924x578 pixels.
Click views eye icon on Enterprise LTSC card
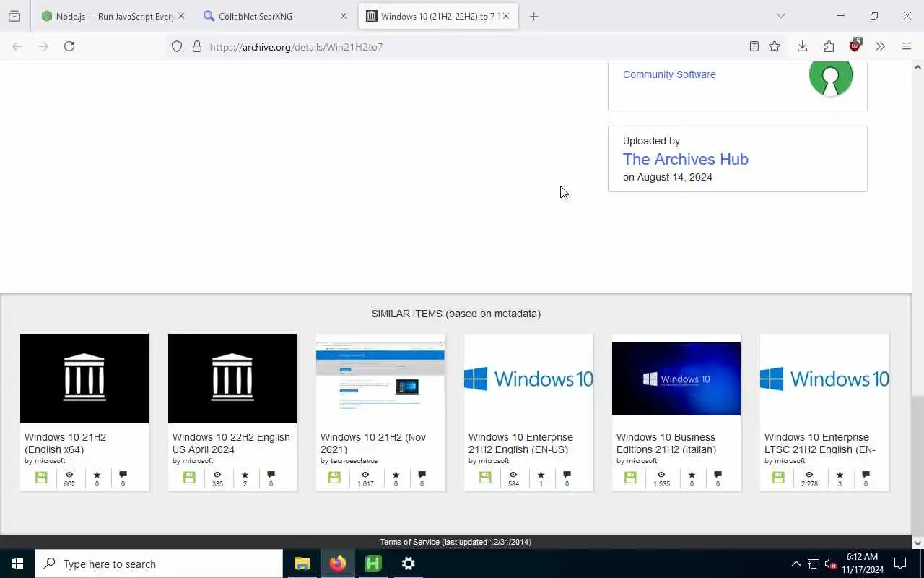click(x=809, y=475)
